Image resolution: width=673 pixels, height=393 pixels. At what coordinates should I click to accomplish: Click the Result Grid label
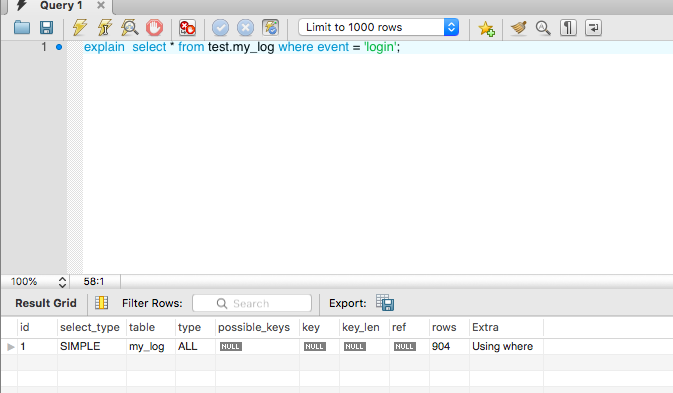(x=46, y=303)
